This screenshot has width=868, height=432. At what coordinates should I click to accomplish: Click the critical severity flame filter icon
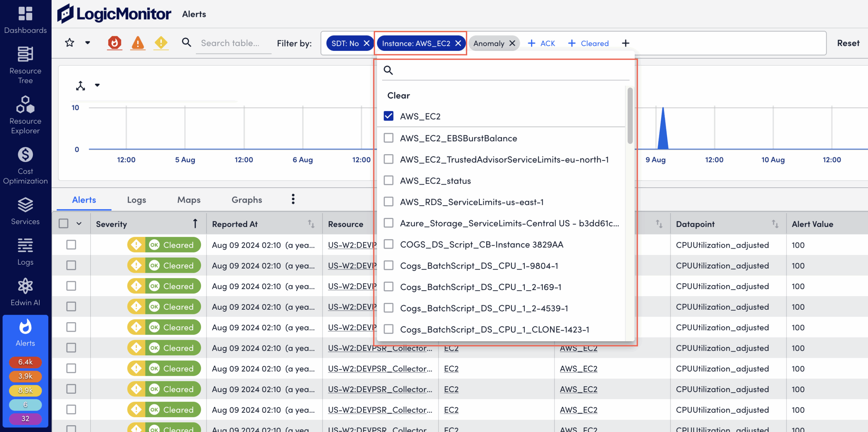tap(115, 43)
